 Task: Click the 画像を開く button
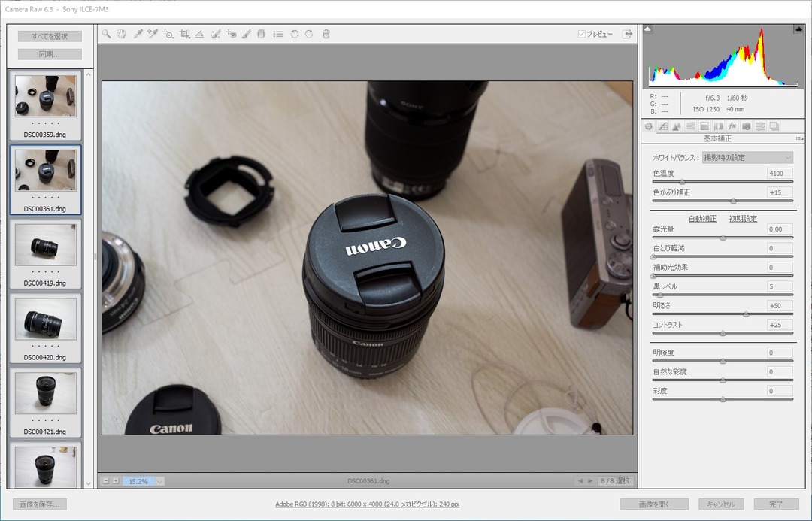[x=654, y=504]
